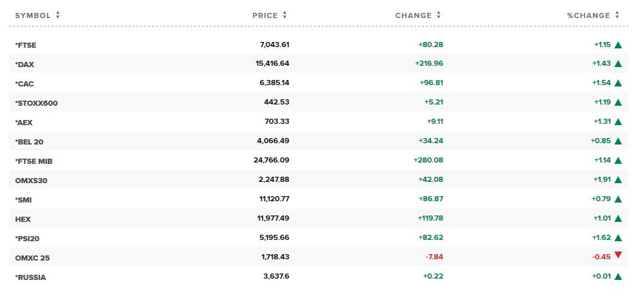Click the CHANGE column sort icon

(x=439, y=15)
